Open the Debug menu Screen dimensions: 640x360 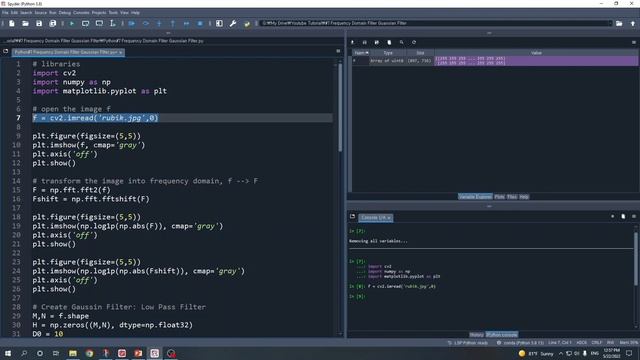tap(64, 13)
